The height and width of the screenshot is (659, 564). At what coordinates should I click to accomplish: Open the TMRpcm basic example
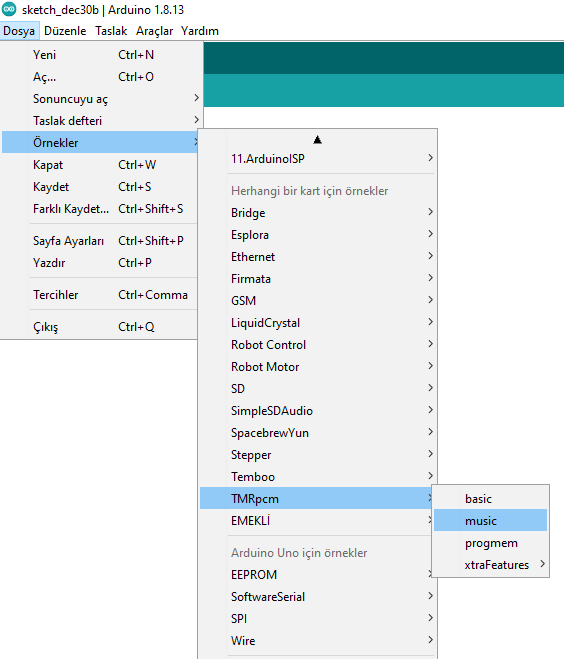490,498
